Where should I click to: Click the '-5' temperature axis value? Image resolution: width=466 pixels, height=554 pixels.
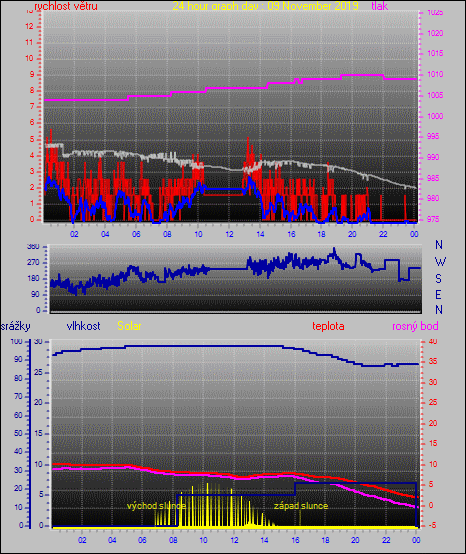431,525
